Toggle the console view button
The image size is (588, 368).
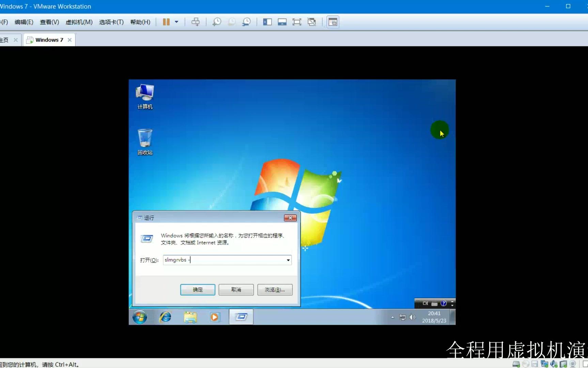pos(333,22)
